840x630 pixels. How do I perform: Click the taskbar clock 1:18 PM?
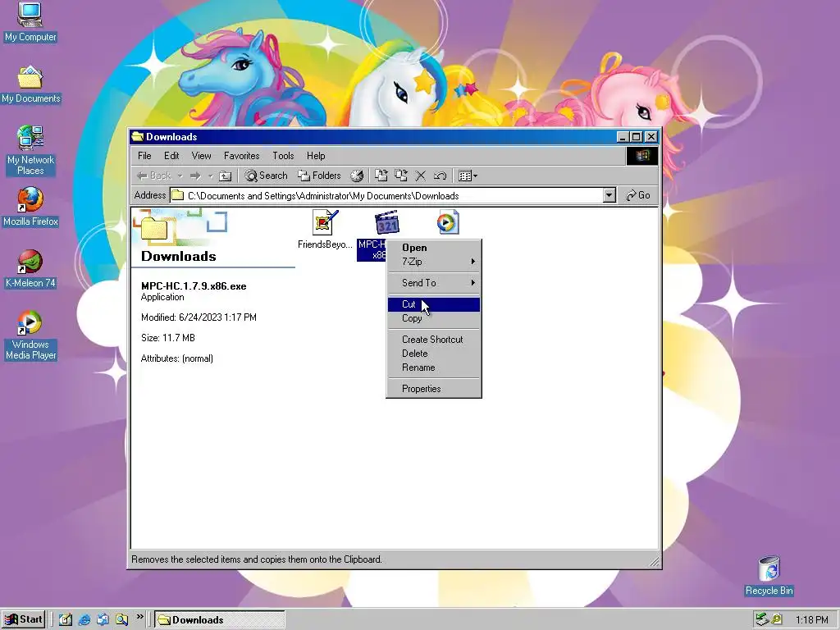811,620
